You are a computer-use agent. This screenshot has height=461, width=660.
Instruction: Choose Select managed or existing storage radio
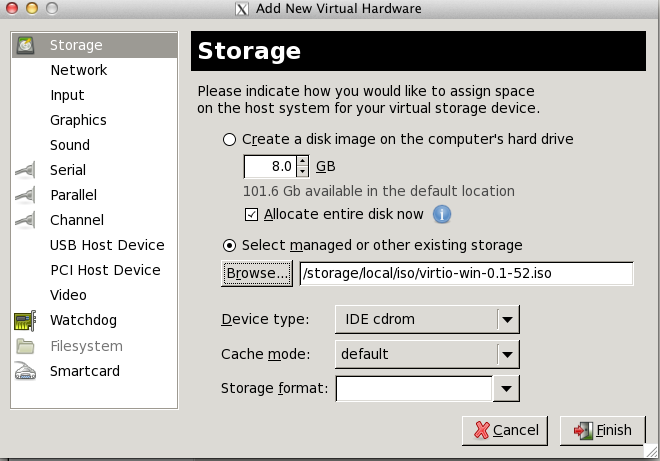click(x=229, y=245)
